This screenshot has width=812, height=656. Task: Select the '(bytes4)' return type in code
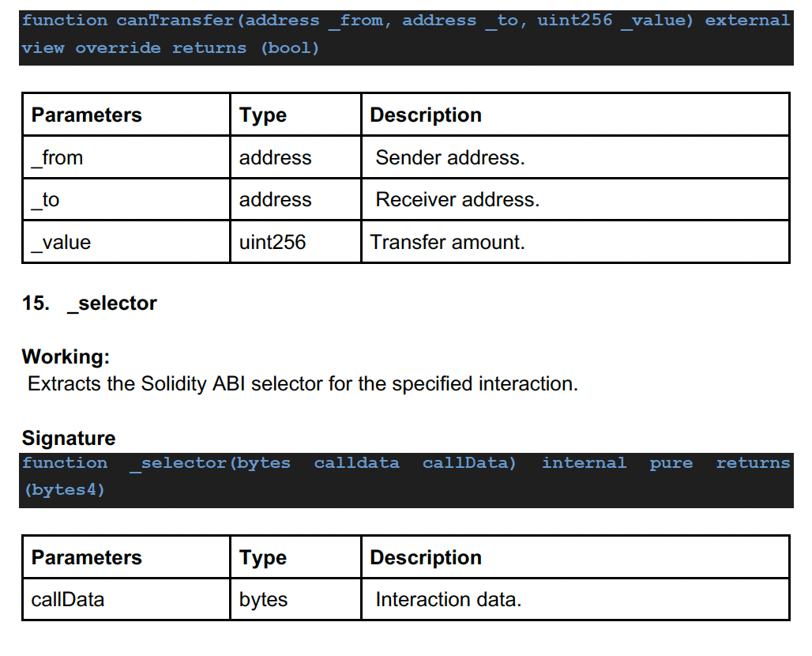point(64,490)
